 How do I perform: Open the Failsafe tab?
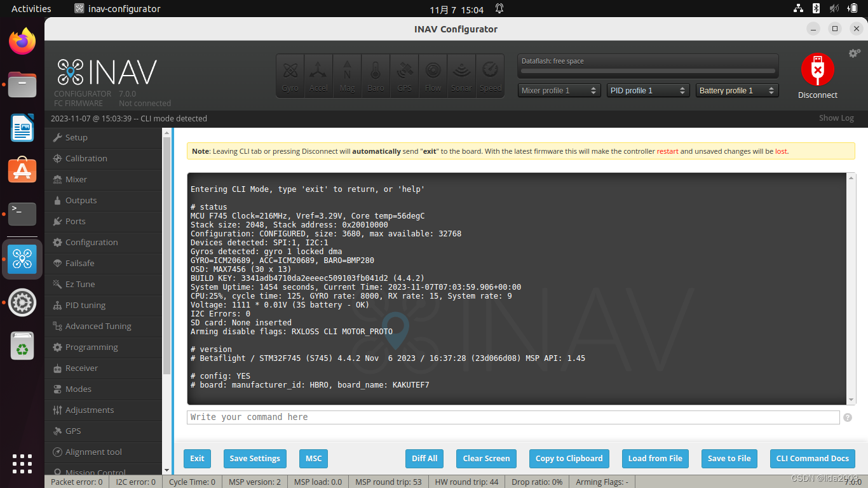click(x=104, y=264)
